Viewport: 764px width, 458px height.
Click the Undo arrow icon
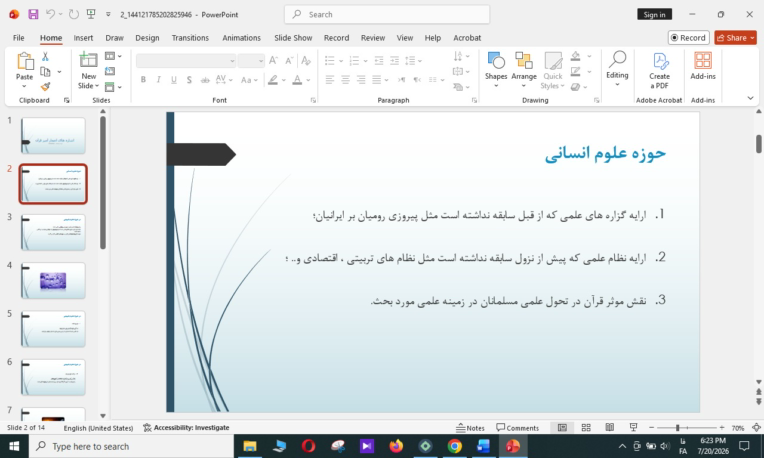(50, 14)
